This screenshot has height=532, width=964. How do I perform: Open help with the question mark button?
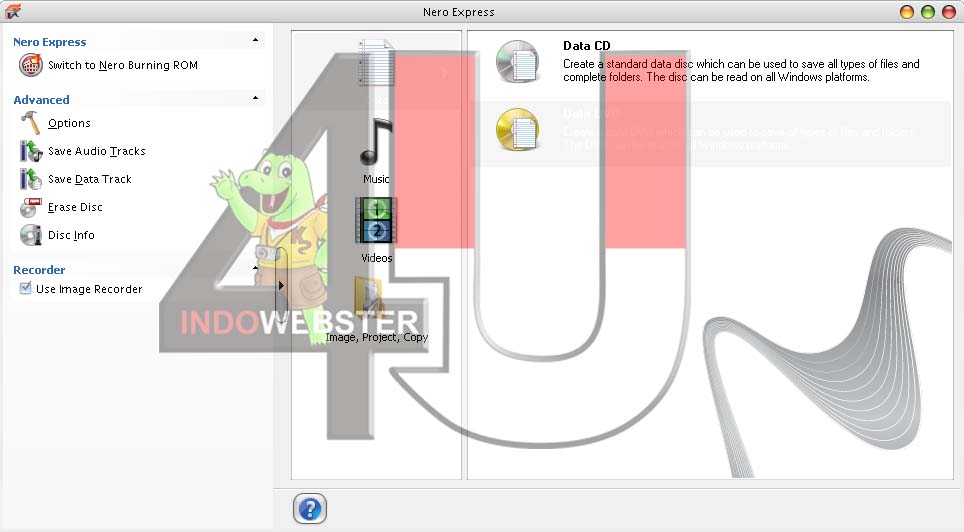tap(310, 509)
